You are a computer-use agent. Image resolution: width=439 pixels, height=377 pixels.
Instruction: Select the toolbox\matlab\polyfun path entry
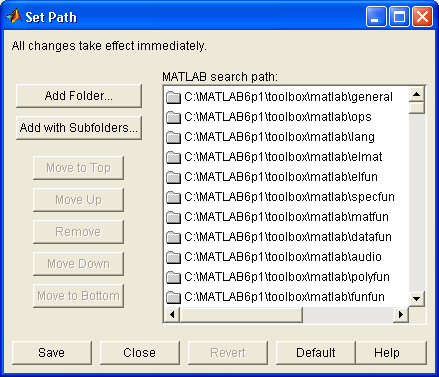(x=287, y=277)
